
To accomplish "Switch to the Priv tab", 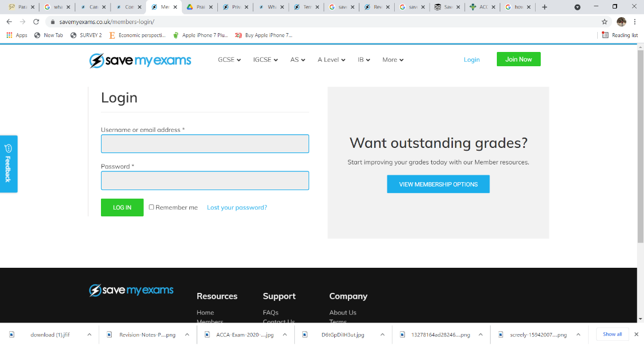I will click(x=234, y=7).
